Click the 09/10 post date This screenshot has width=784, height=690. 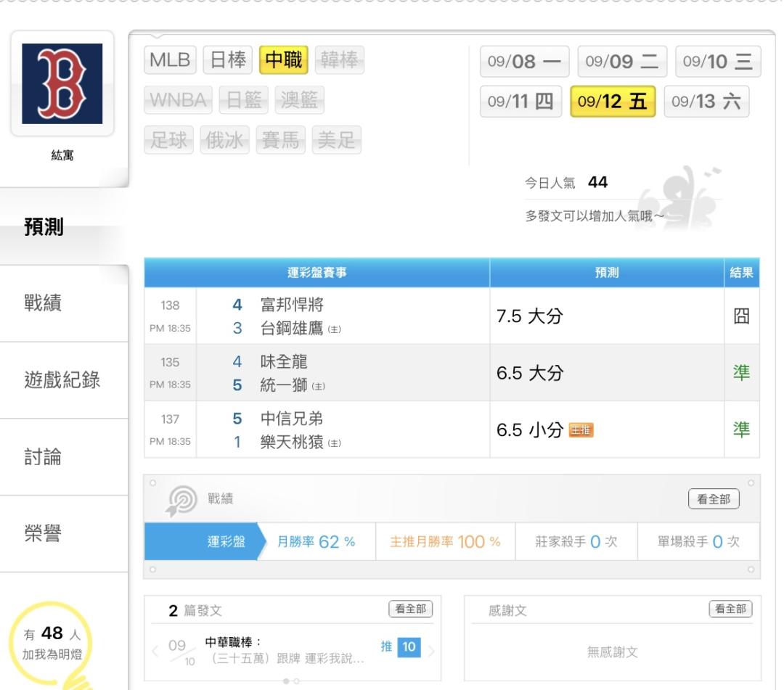tap(182, 652)
